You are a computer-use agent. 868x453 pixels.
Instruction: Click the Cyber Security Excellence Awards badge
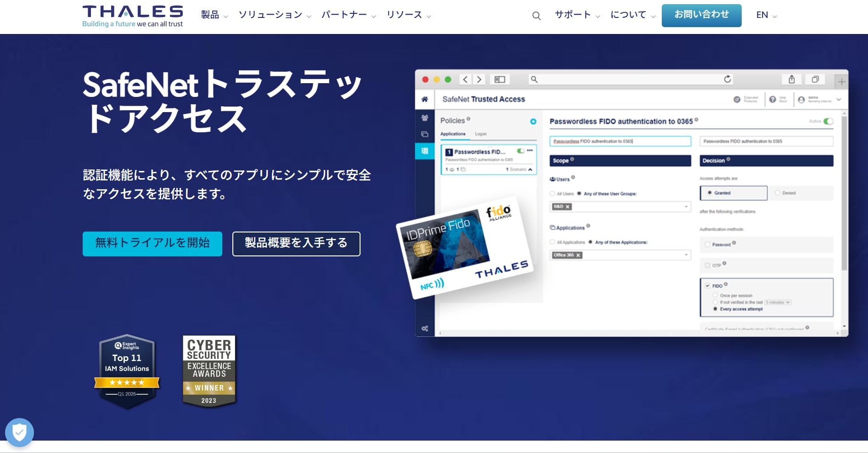[209, 371]
